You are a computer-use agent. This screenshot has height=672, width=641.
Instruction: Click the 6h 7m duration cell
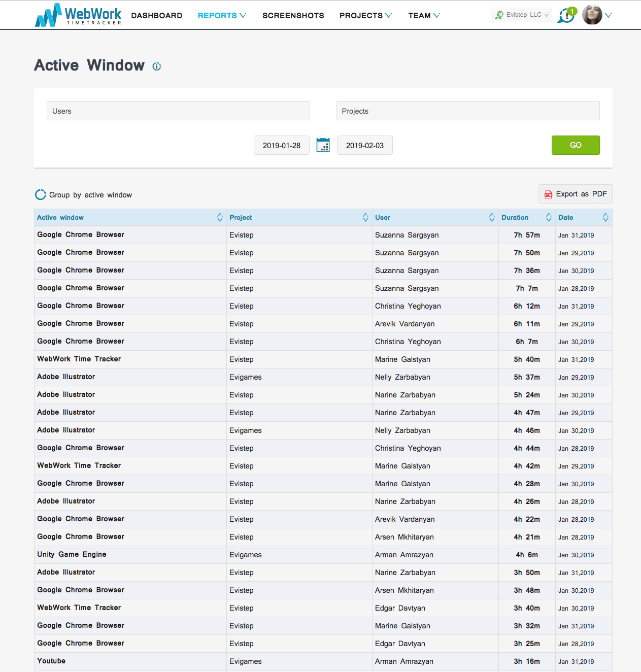pyautogui.click(x=527, y=342)
